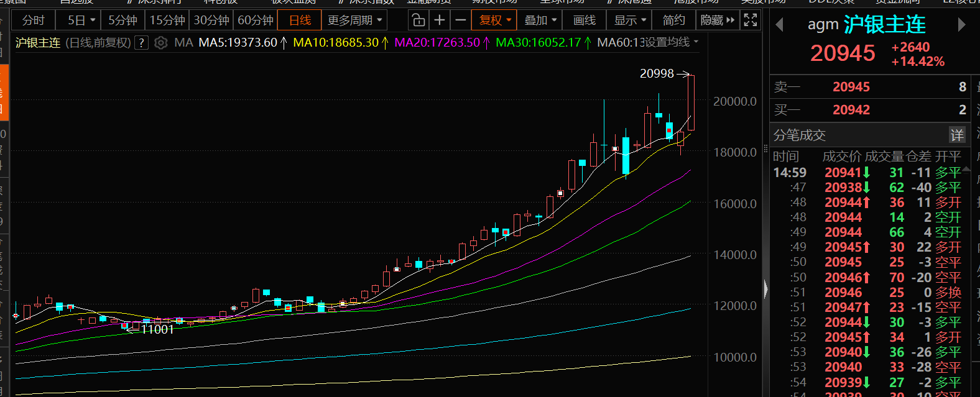Click the question mark help icon
This screenshot has width=980, height=397.
click(x=142, y=43)
